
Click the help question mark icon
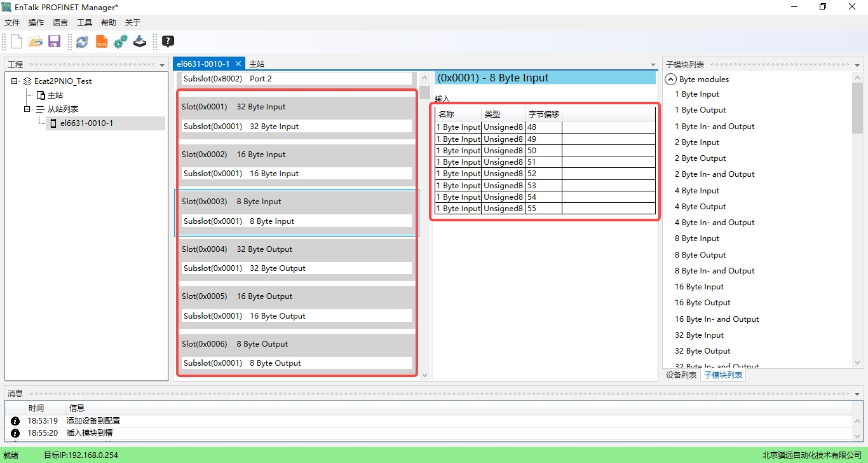click(168, 42)
